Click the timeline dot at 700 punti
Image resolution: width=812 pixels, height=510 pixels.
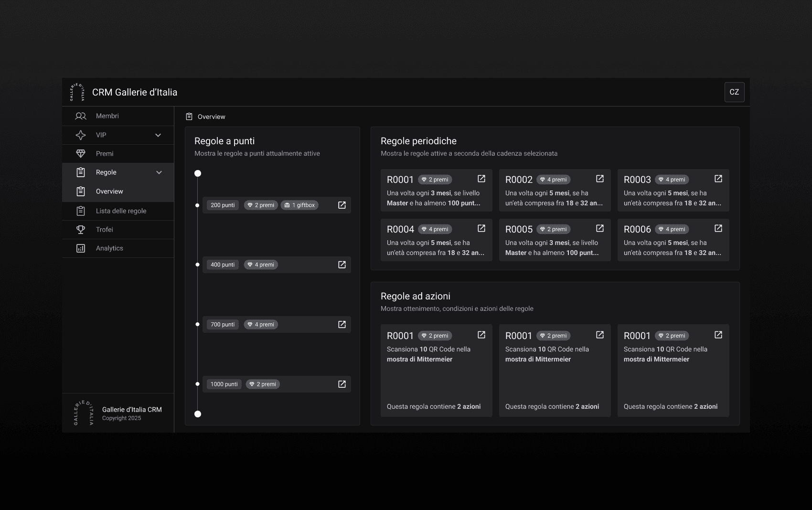click(198, 324)
